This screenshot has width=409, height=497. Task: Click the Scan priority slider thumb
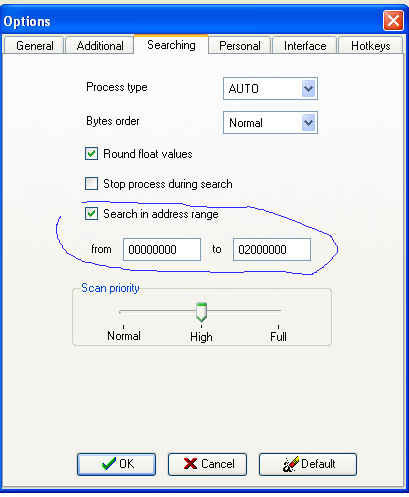coord(201,312)
